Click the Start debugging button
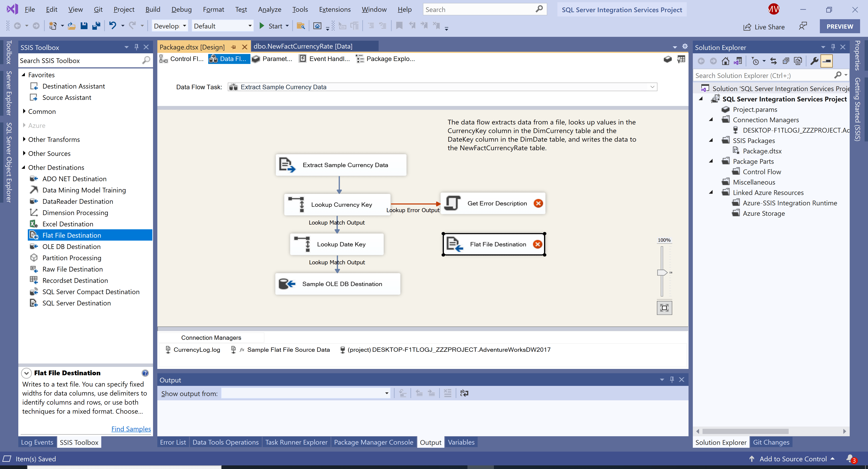Image resolution: width=868 pixels, height=469 pixels. tap(262, 26)
